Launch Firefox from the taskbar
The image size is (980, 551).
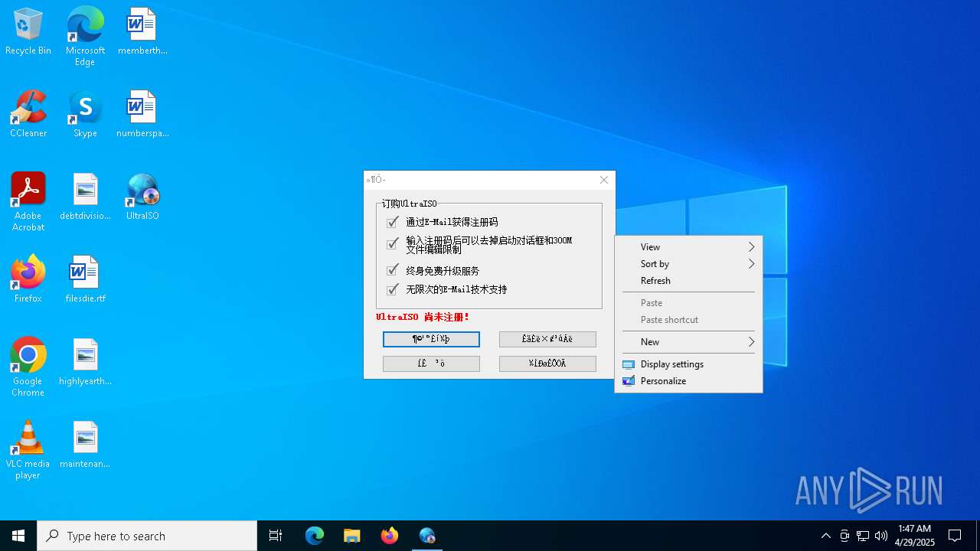tap(390, 536)
